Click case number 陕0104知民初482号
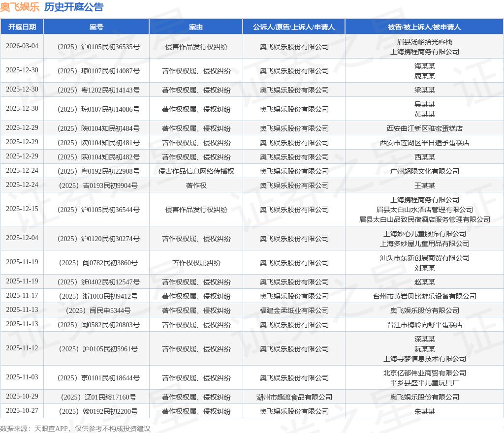 pos(98,157)
